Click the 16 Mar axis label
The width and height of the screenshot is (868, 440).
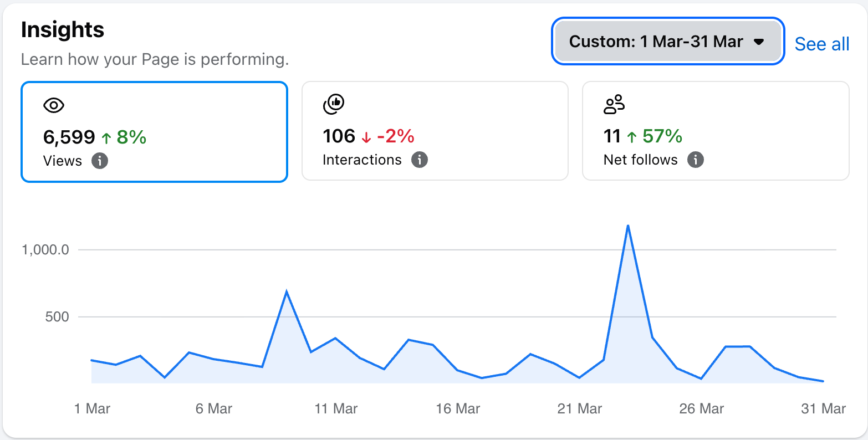pos(458,409)
